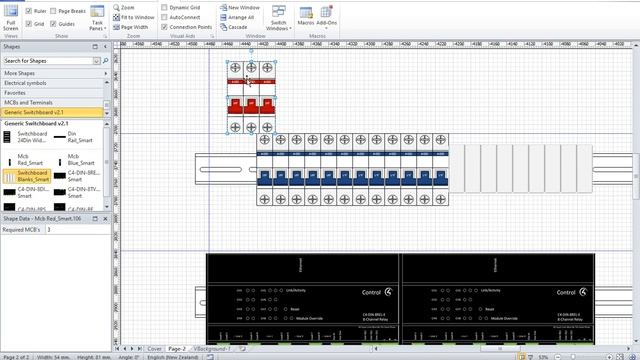Enable the Page Breaks checkbox
The image size is (640, 360).
point(53,11)
